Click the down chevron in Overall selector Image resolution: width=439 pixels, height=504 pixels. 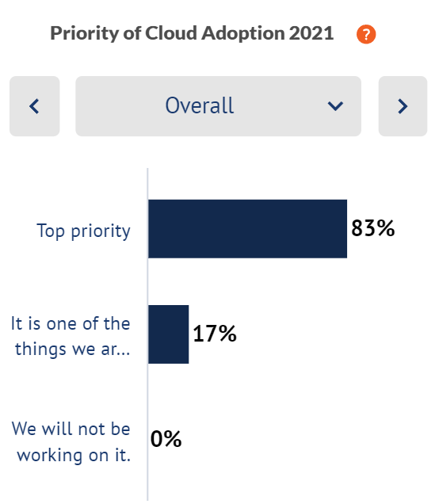point(335,106)
